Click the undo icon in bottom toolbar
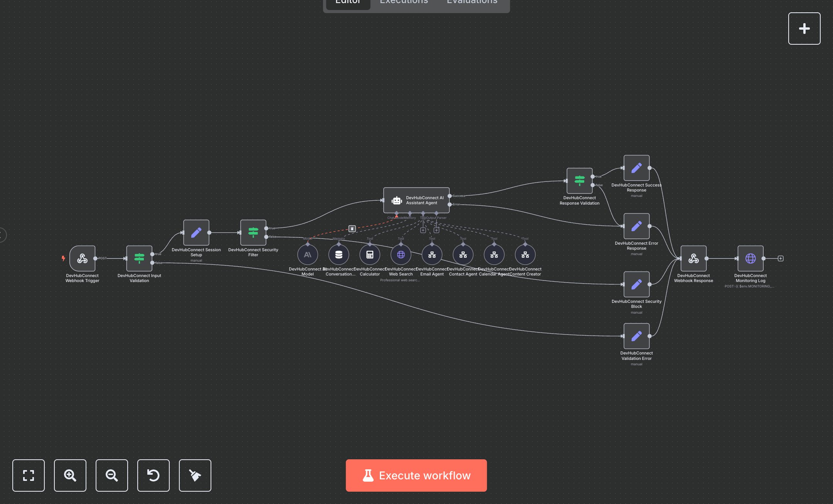 (153, 475)
